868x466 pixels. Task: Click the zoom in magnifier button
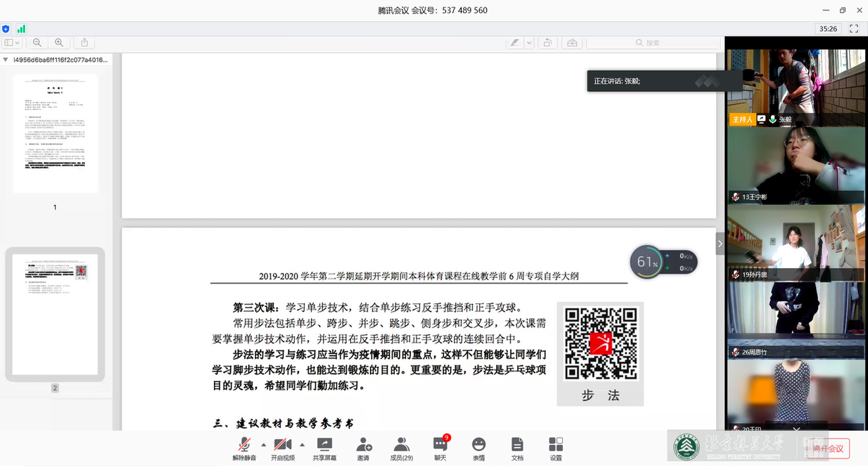point(59,43)
